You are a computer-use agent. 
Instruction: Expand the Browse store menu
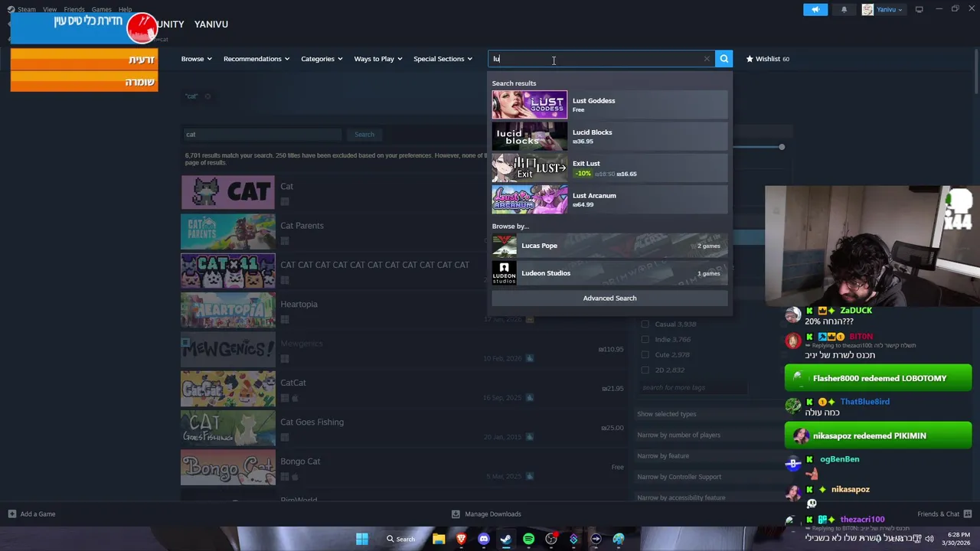(196, 59)
